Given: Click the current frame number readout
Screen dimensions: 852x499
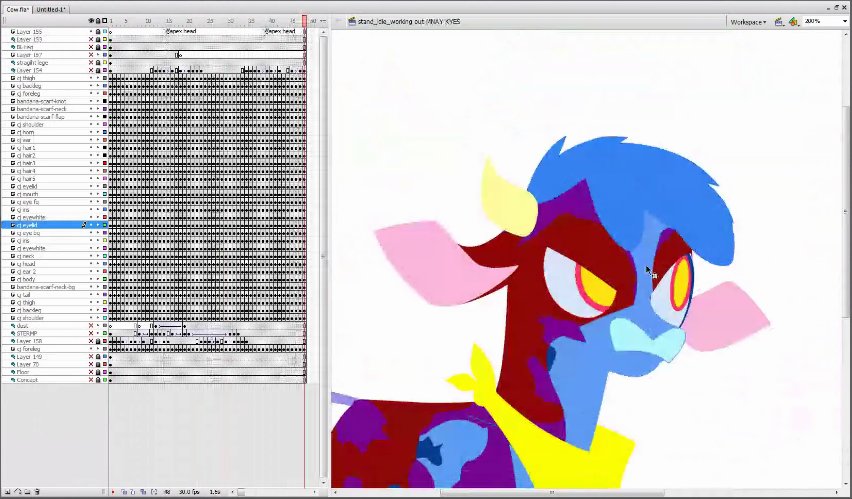Looking at the screenshot, I should pos(167,492).
